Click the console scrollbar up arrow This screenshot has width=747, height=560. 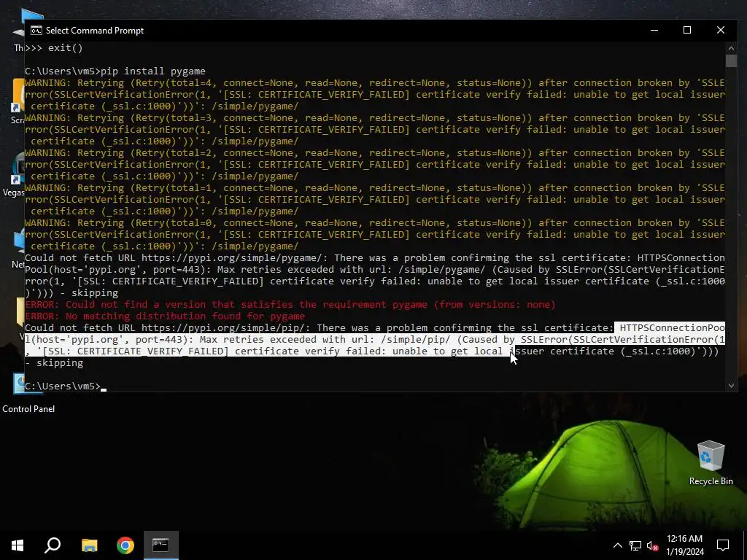pyautogui.click(x=731, y=47)
